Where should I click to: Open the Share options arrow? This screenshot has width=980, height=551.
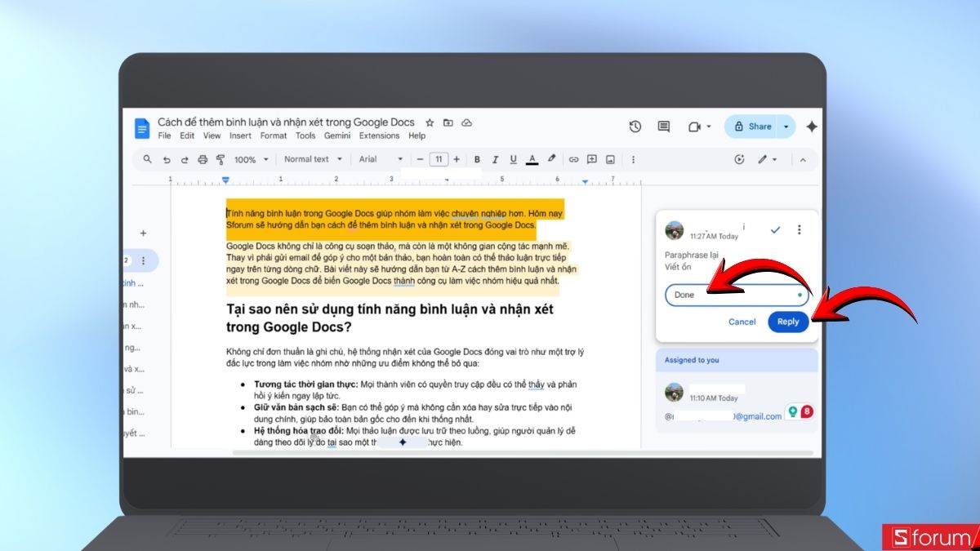click(786, 127)
